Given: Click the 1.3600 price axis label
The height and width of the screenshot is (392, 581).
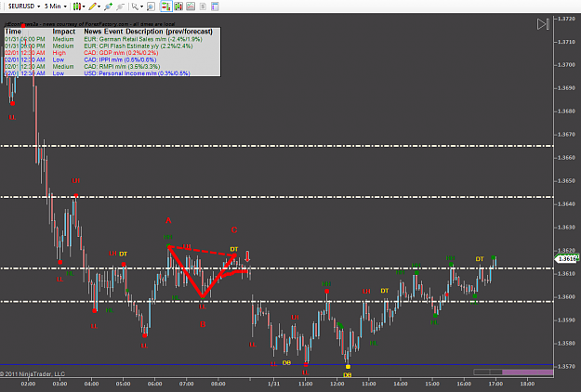Looking at the screenshot, I should click(566, 297).
